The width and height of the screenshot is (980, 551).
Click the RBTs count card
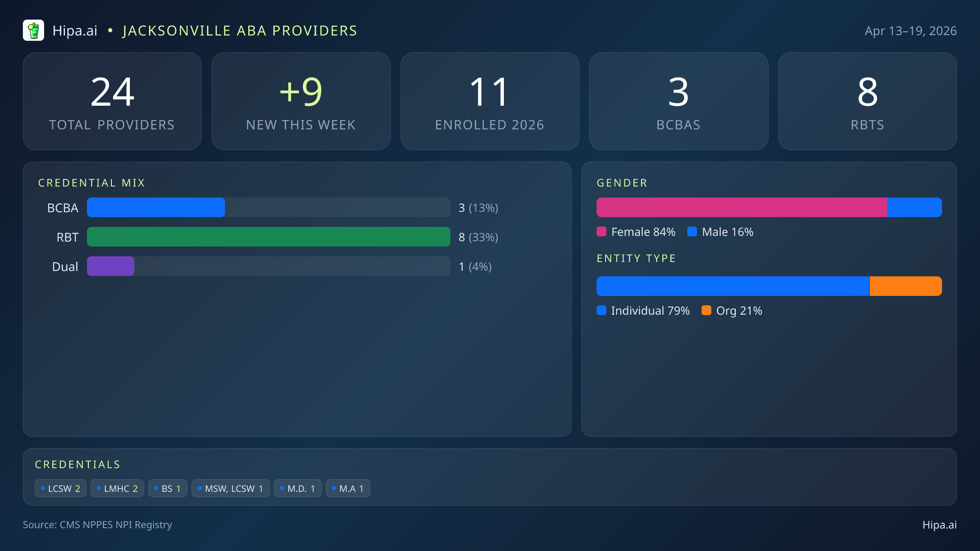867,101
